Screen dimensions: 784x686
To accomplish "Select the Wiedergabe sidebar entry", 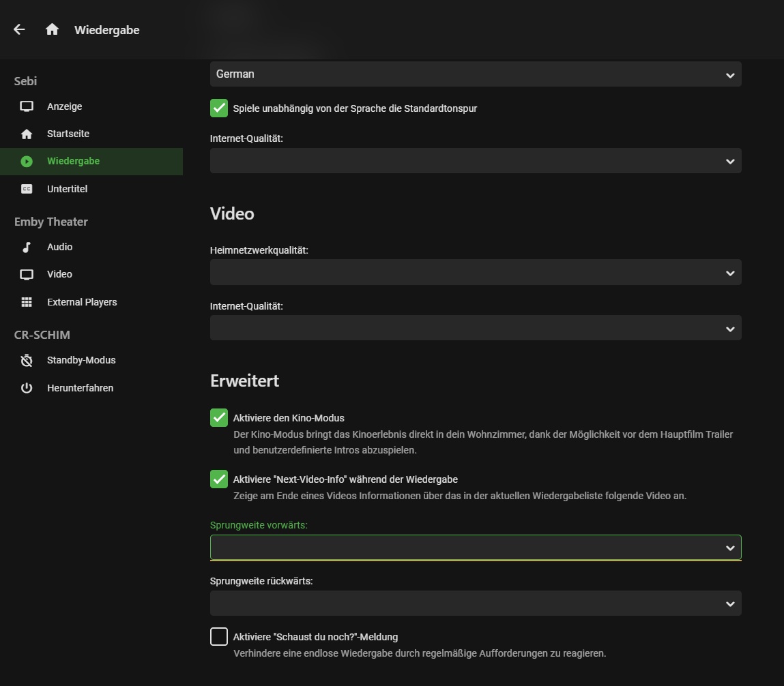I will click(73, 162).
